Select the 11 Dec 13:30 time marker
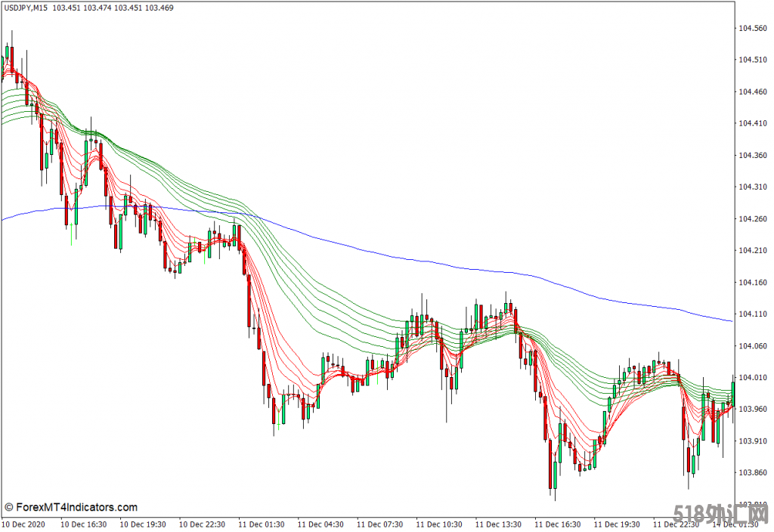The width and height of the screenshot is (774, 532). (x=498, y=523)
